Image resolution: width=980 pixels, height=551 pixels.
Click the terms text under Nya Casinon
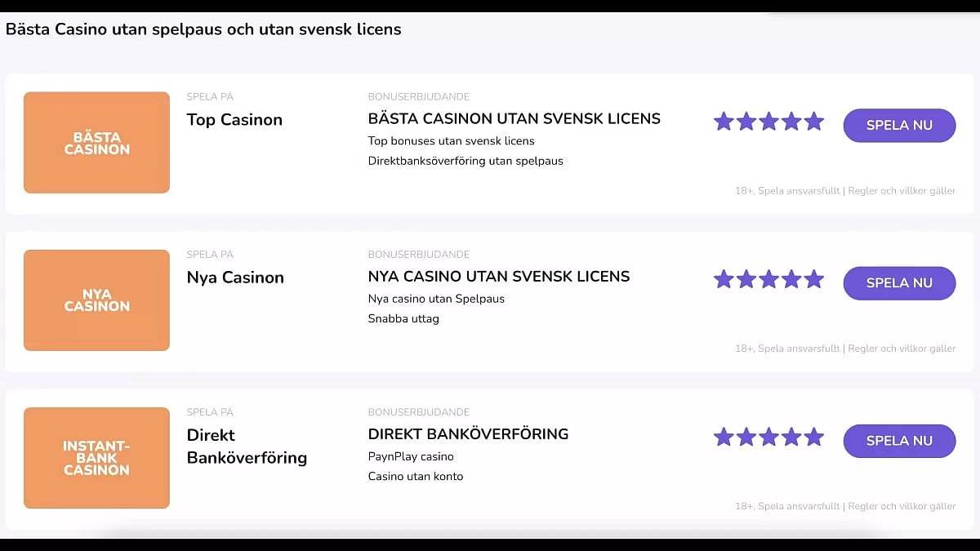coord(845,349)
